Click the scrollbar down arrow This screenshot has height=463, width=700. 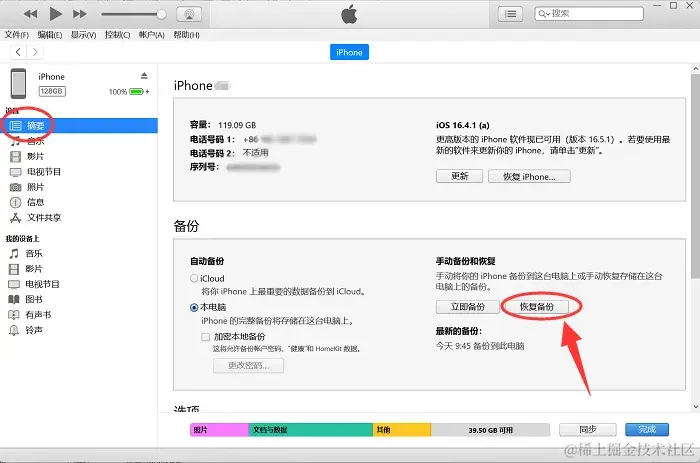pyautogui.click(x=695, y=407)
